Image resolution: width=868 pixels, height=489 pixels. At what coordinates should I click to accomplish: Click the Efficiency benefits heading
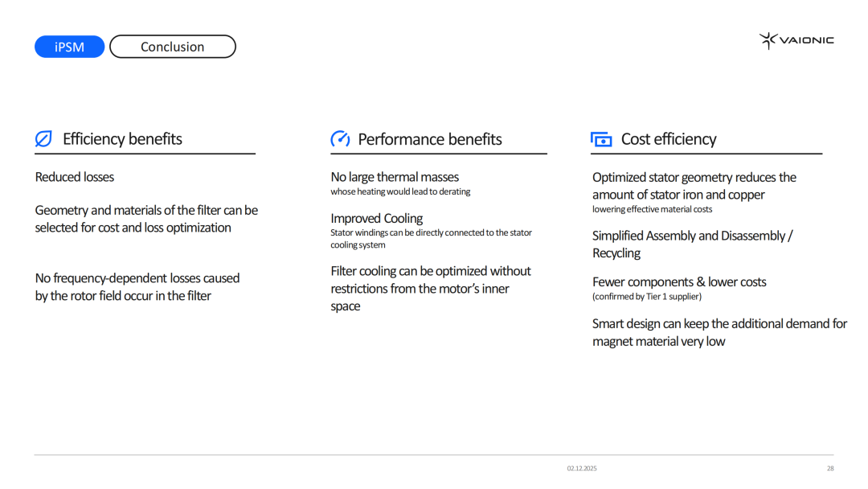122,139
